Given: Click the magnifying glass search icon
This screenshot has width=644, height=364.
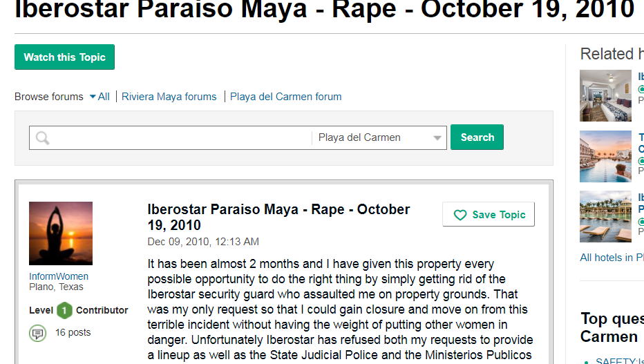Looking at the screenshot, I should tap(43, 138).
